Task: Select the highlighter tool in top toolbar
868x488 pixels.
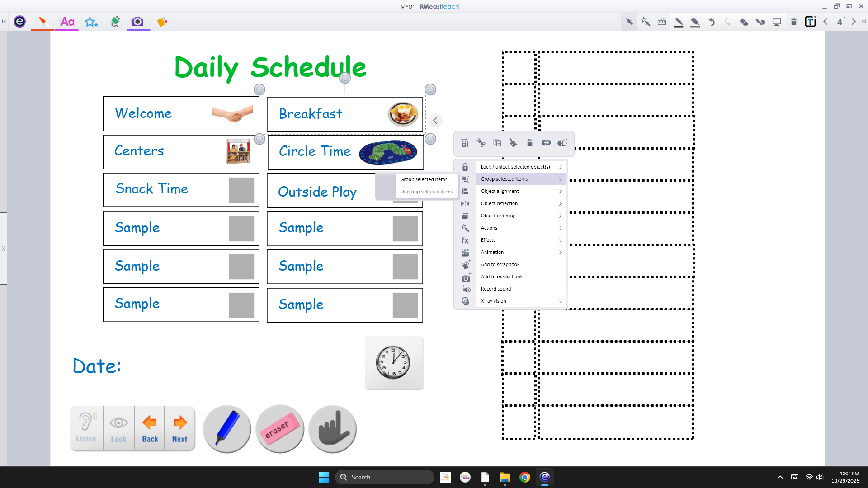Action: 695,22
